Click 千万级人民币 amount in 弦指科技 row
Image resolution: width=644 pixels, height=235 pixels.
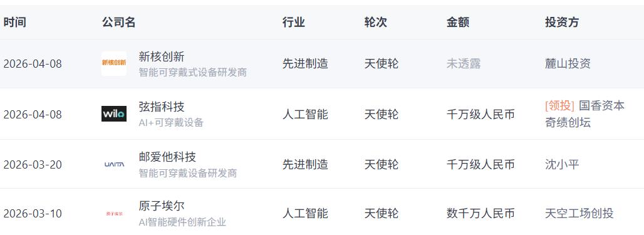(x=480, y=114)
